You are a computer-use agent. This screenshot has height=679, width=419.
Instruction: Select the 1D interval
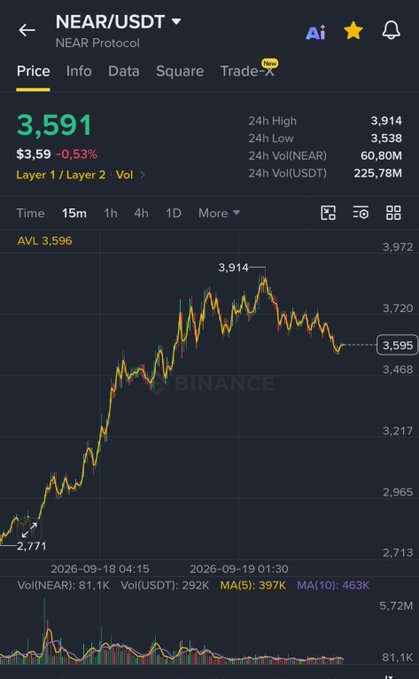pyautogui.click(x=174, y=213)
